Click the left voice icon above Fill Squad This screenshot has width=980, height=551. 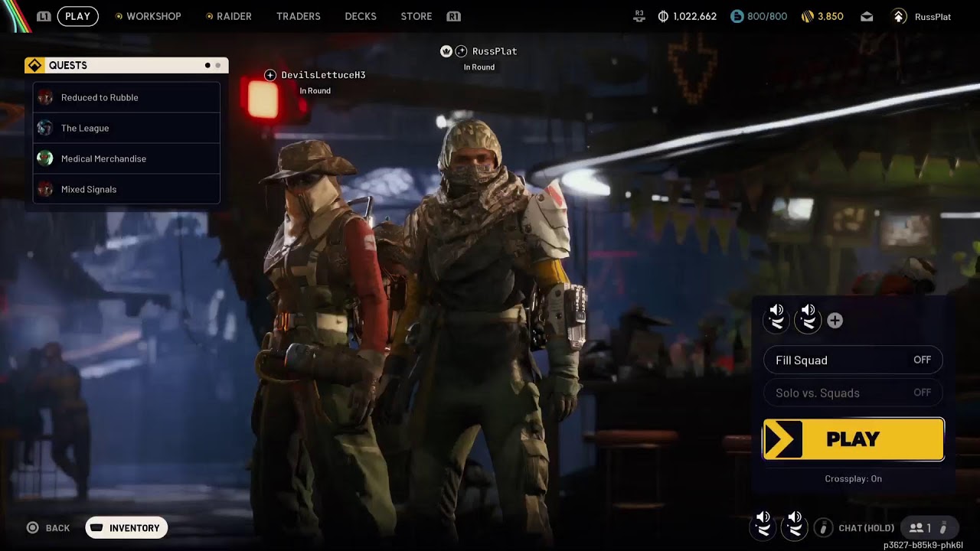point(776,317)
